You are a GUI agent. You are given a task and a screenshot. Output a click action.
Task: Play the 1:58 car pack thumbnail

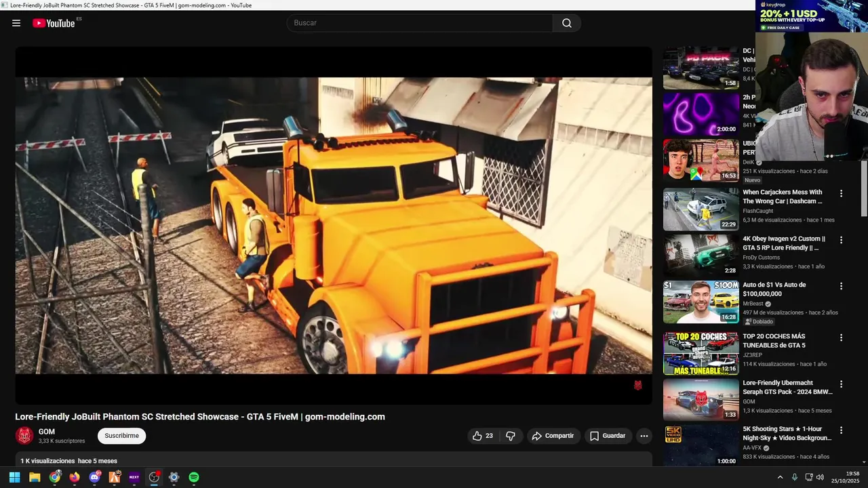coord(701,68)
